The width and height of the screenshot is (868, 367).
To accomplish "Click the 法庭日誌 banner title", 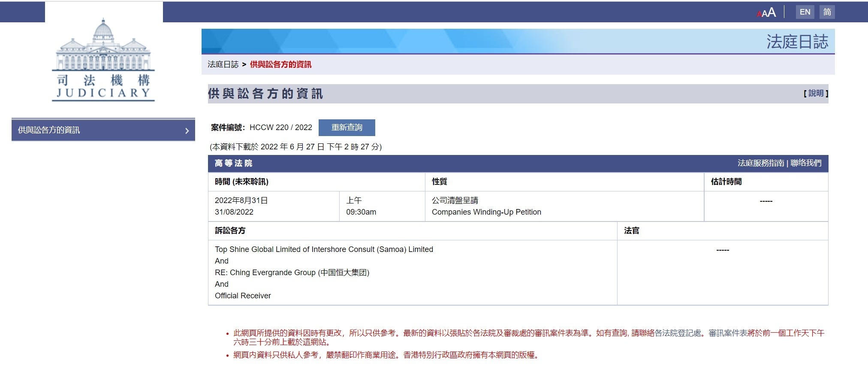I will pyautogui.click(x=797, y=42).
